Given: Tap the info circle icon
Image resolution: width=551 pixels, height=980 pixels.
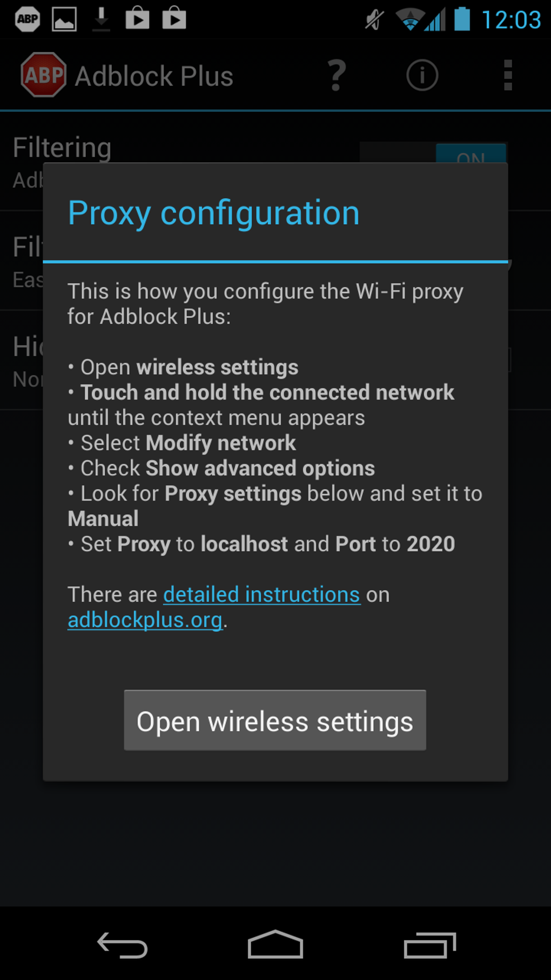Looking at the screenshot, I should pyautogui.click(x=422, y=75).
